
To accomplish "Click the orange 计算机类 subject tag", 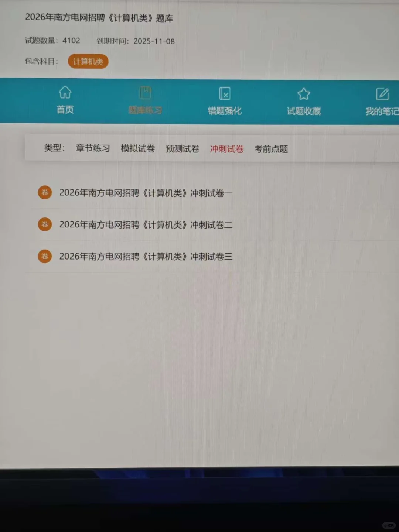I will tap(88, 61).
